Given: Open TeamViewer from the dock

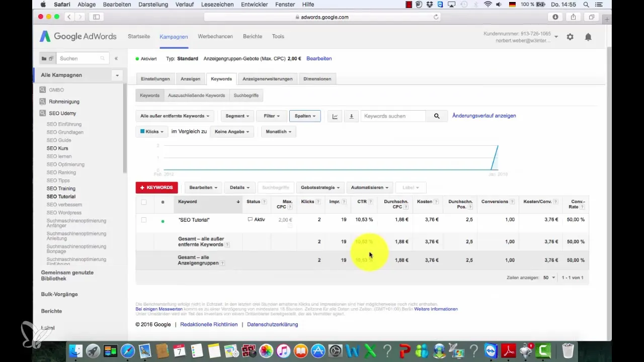Looking at the screenshot, I should point(491,350).
